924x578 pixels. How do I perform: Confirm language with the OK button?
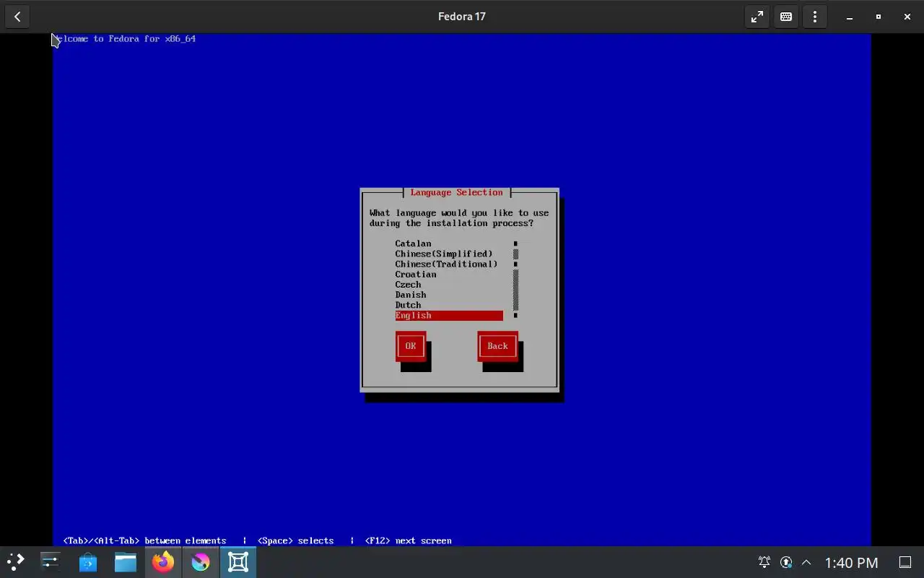coord(411,346)
